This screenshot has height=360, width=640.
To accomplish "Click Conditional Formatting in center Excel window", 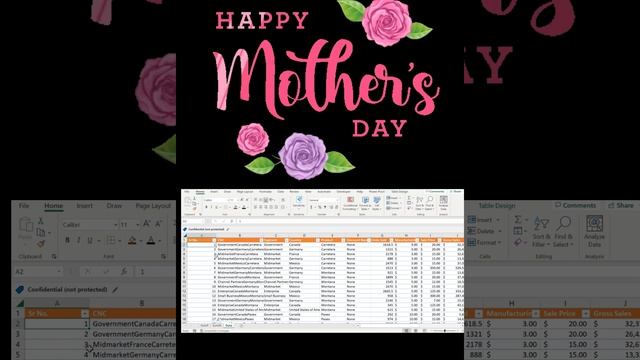I will coord(350,203).
